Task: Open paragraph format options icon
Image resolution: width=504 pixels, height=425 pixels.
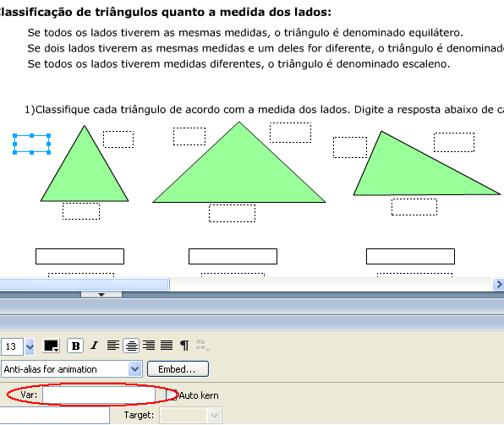Action: (x=184, y=346)
